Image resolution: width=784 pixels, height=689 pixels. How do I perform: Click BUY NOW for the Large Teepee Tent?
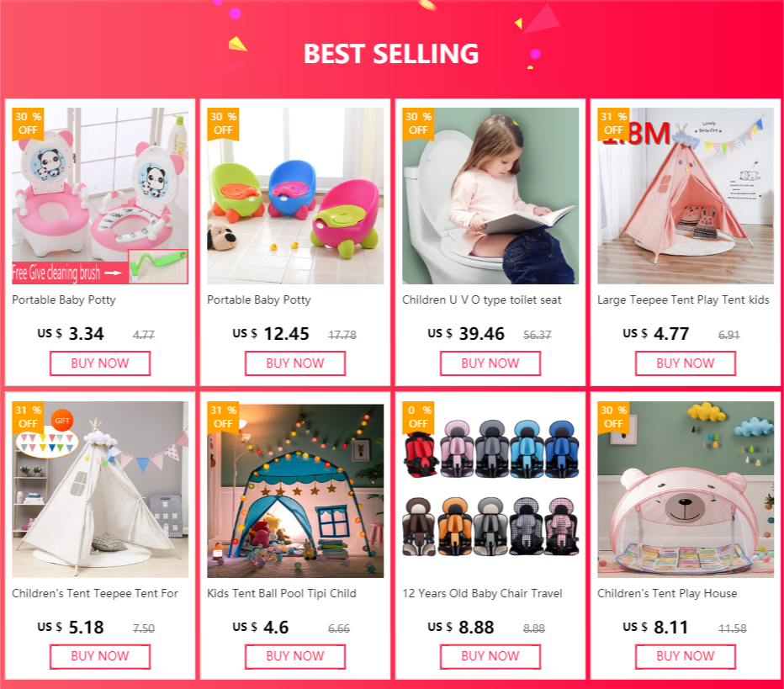pyautogui.click(x=685, y=363)
